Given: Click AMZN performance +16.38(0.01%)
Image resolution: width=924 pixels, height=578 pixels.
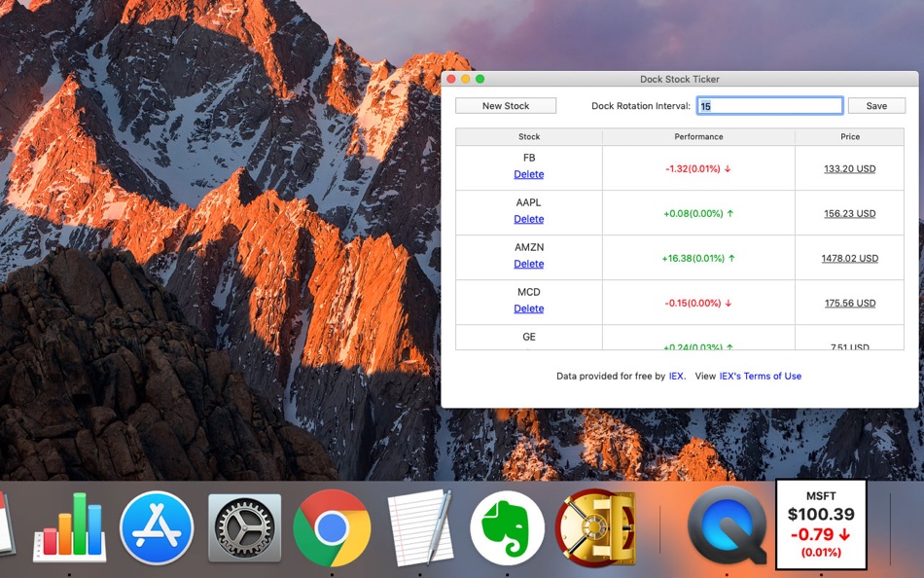Looking at the screenshot, I should (x=698, y=258).
